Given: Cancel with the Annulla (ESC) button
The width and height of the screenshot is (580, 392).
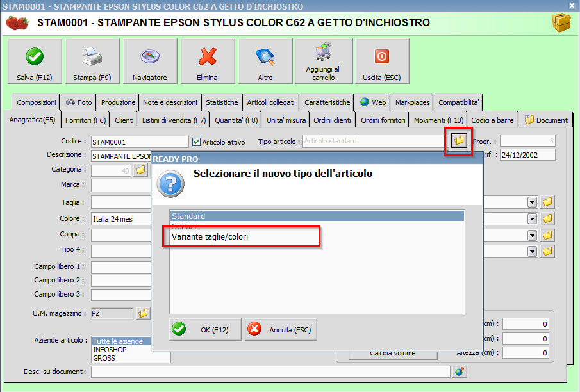Looking at the screenshot, I should [281, 329].
